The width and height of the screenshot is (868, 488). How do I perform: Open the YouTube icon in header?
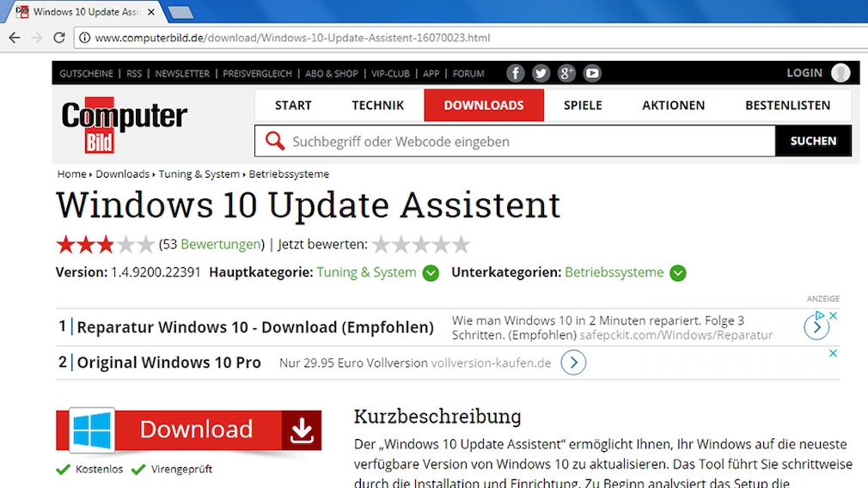click(592, 73)
